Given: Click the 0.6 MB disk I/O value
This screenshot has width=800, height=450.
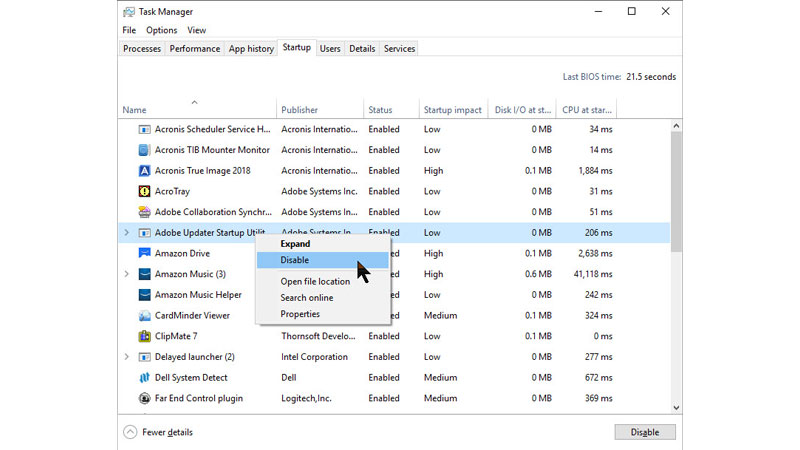Looking at the screenshot, I should 538,274.
